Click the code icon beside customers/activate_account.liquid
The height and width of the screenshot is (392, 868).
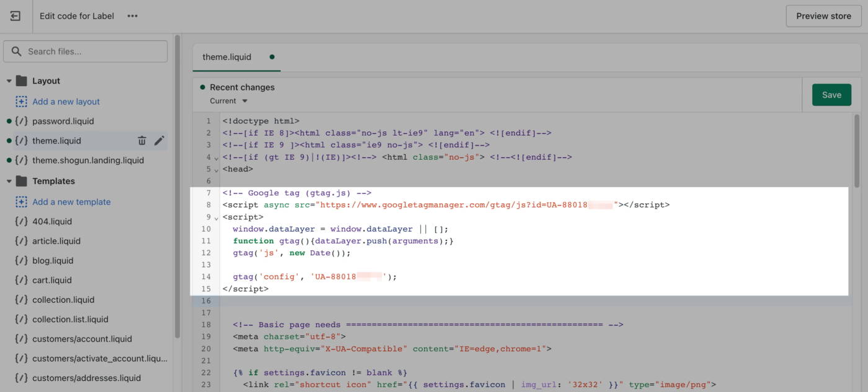tap(22, 359)
